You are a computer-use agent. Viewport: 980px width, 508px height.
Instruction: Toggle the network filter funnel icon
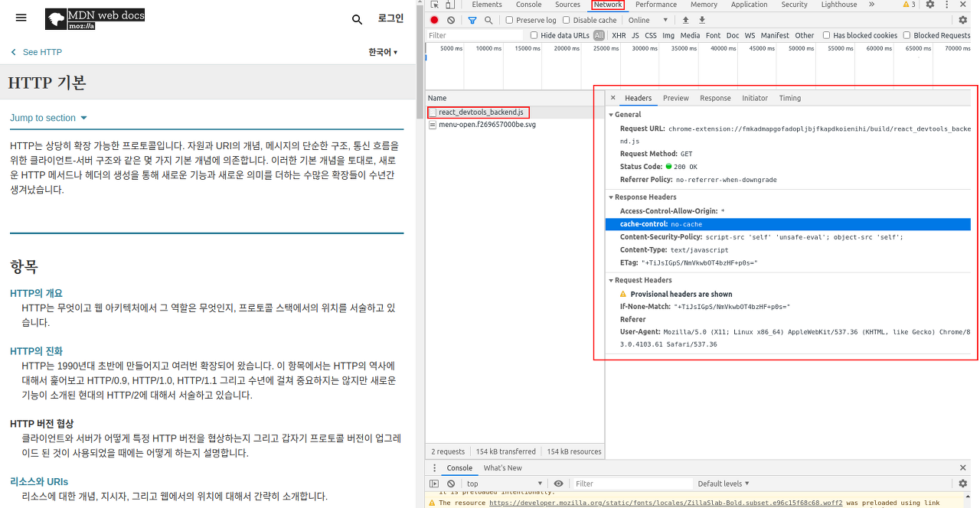click(472, 20)
